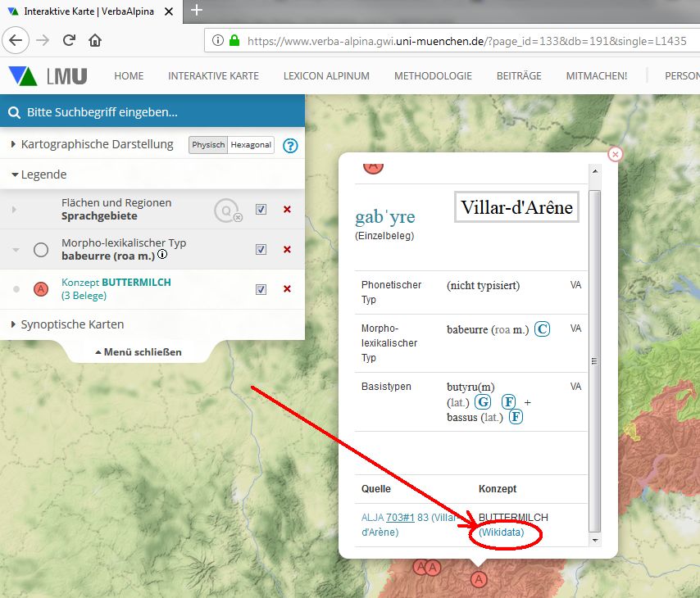Go forward with the browser forward arrow
This screenshot has height=598, width=700.
pyautogui.click(x=43, y=41)
